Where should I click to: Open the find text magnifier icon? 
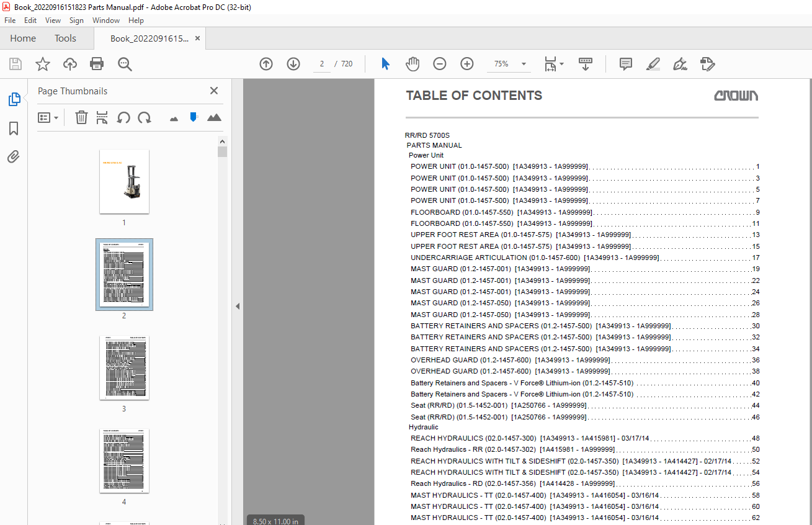click(125, 64)
